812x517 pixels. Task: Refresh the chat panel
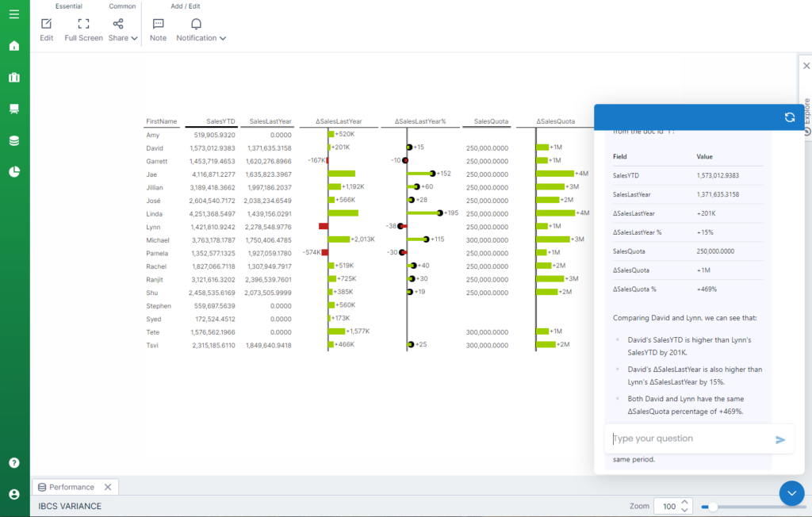click(x=789, y=117)
